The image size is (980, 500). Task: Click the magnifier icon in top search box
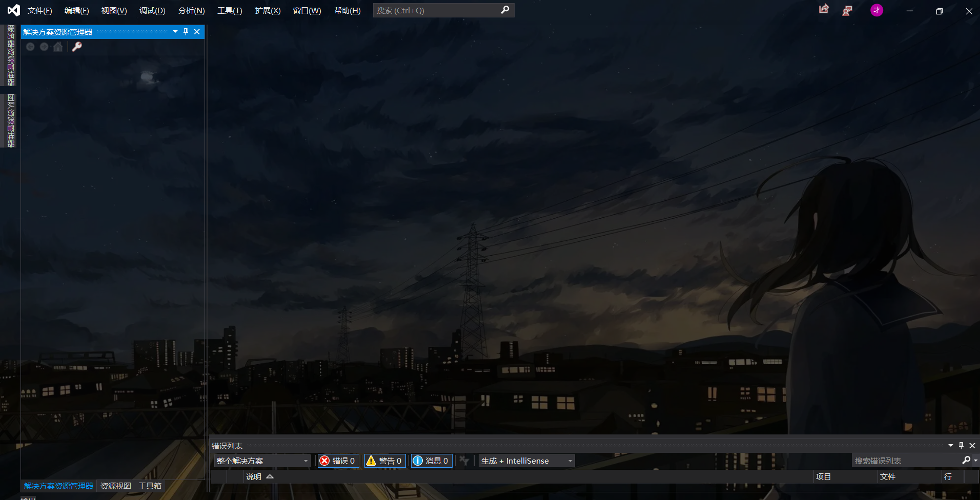[505, 10]
